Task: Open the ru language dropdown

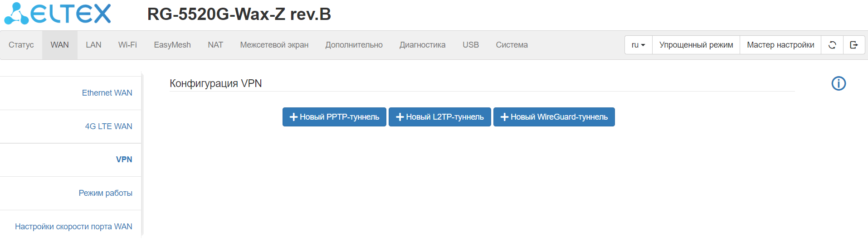Action: 638,45
